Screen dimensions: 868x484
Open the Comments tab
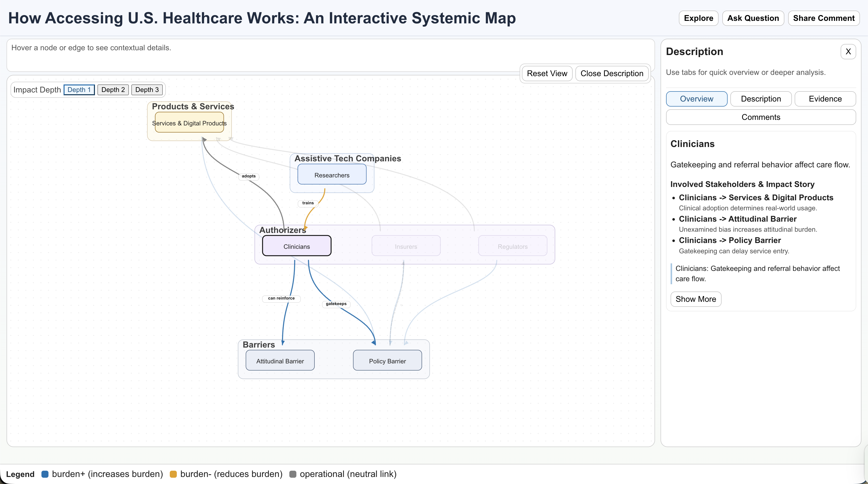pyautogui.click(x=761, y=117)
